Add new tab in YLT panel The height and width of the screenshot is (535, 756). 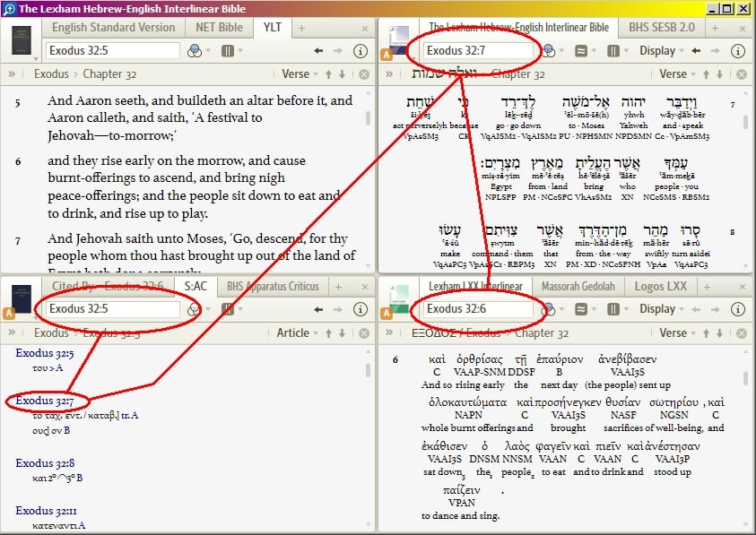click(x=301, y=29)
